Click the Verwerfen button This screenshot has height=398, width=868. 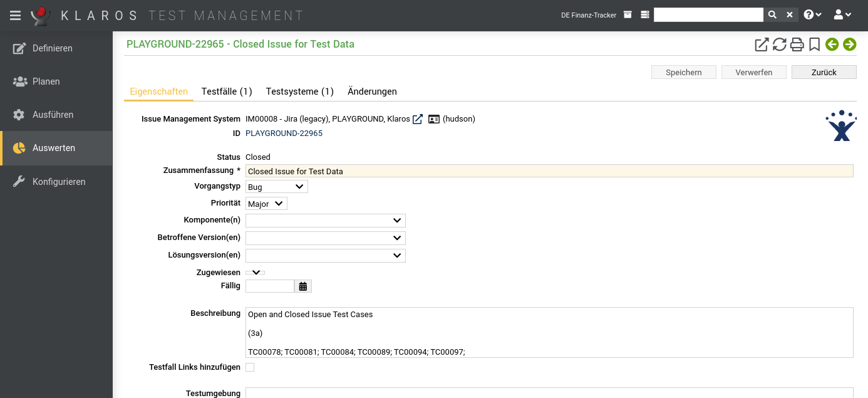[753, 72]
